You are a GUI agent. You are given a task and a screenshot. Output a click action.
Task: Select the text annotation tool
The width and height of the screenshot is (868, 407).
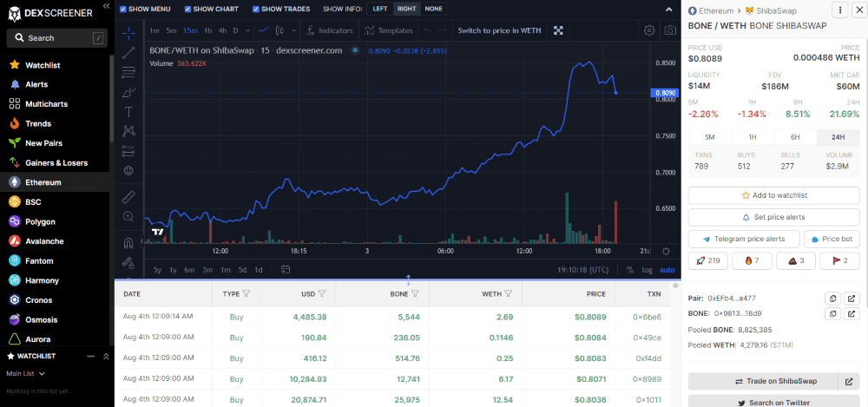click(x=128, y=112)
